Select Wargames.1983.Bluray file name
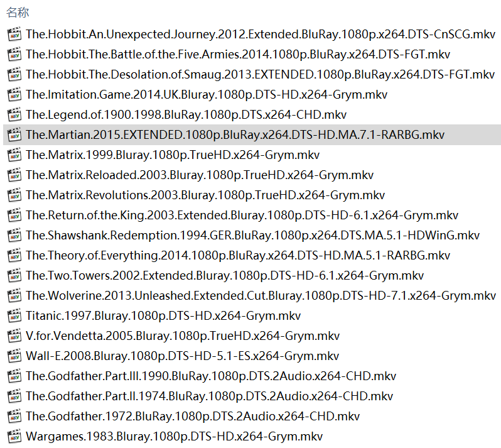This screenshot has width=501, height=448. [x=174, y=437]
